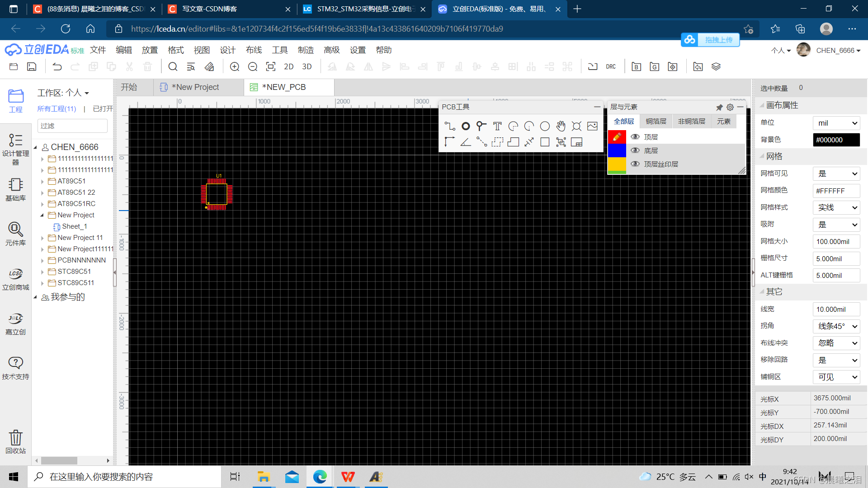Select the track routing tool
Viewport: 868px width, 488px height.
[x=449, y=126]
